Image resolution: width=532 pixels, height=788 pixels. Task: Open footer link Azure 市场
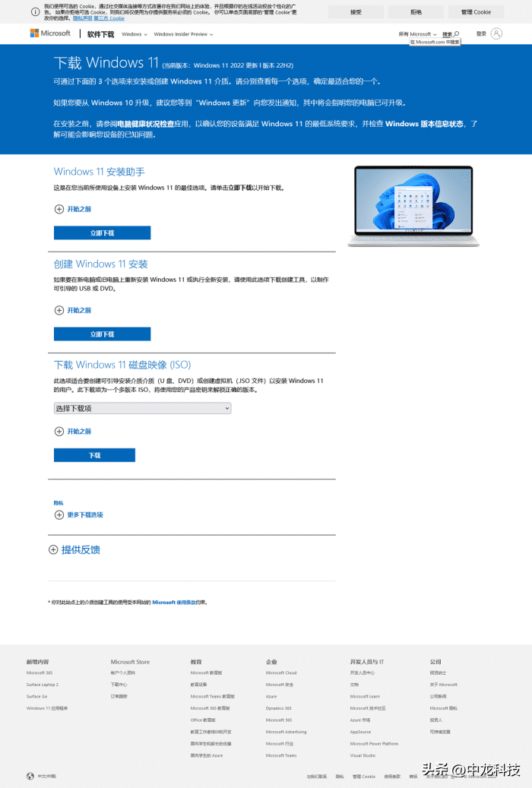coord(360,720)
